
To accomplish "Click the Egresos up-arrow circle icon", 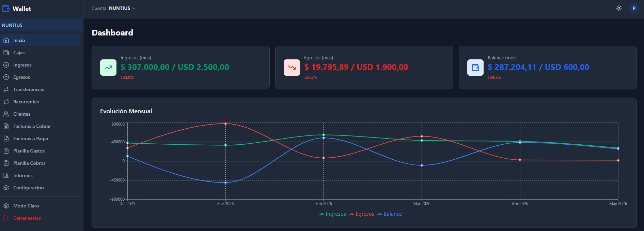I will [6, 77].
